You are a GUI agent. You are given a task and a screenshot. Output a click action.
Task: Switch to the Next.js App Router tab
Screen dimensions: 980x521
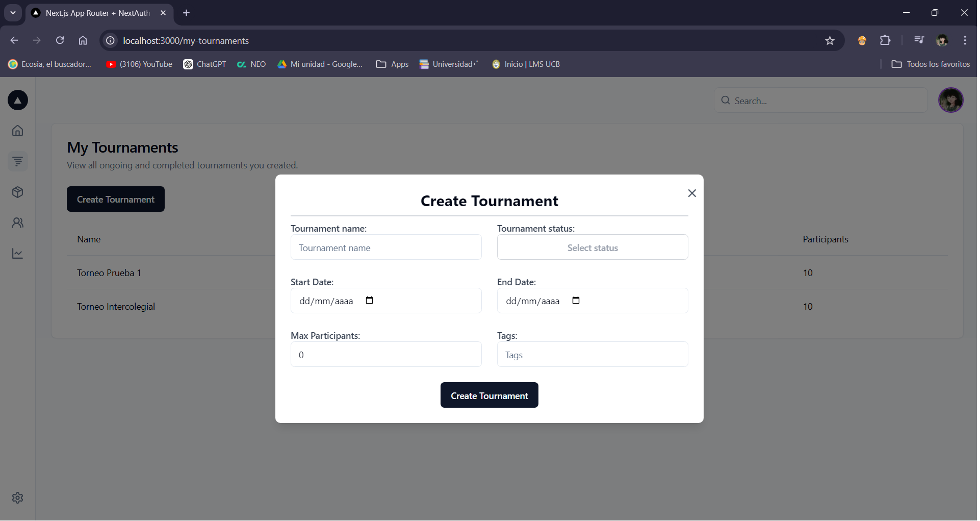(98, 13)
